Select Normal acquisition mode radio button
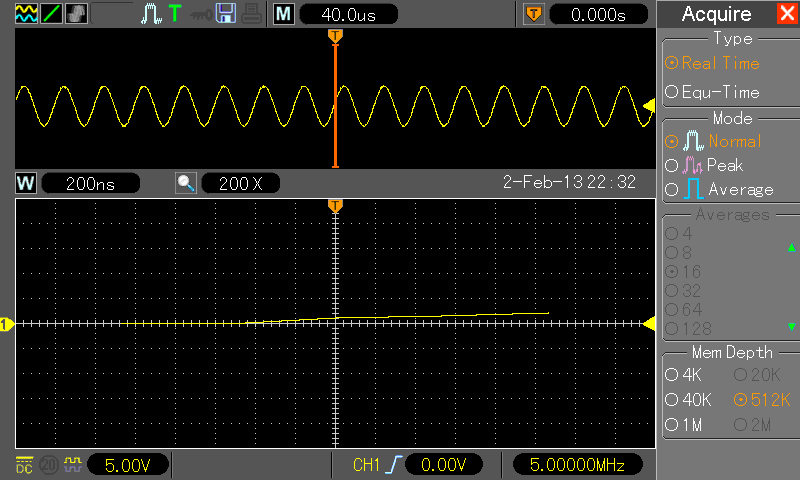The height and width of the screenshot is (480, 800). (671, 141)
